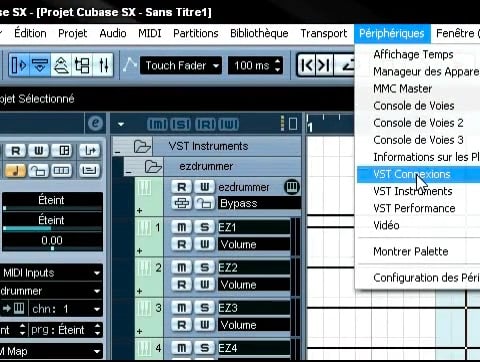This screenshot has height=362, width=480.
Task: Adjust the 100 ms return time stepper
Action: [278, 65]
